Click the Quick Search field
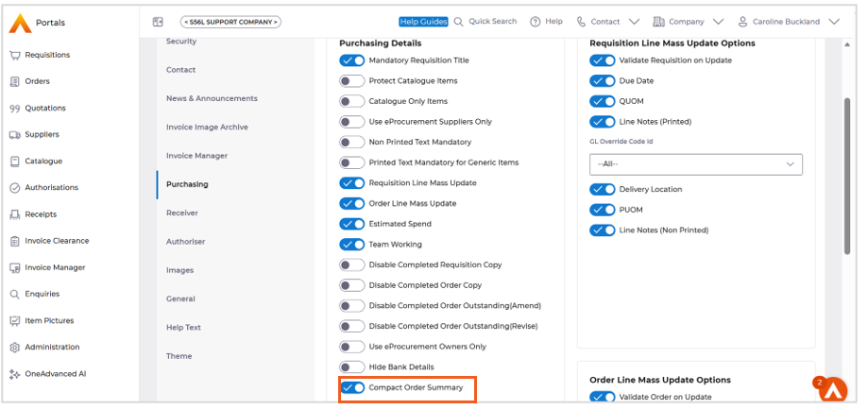The height and width of the screenshot is (409, 868). [485, 22]
